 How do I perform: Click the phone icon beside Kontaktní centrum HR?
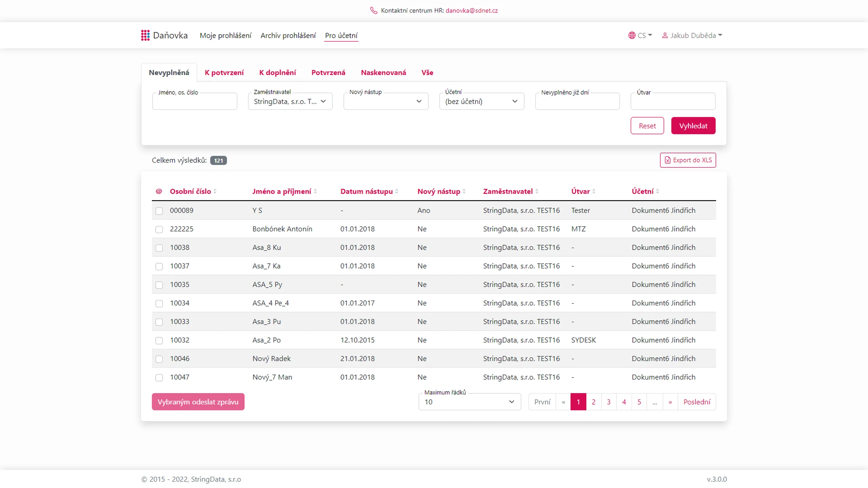[374, 11]
